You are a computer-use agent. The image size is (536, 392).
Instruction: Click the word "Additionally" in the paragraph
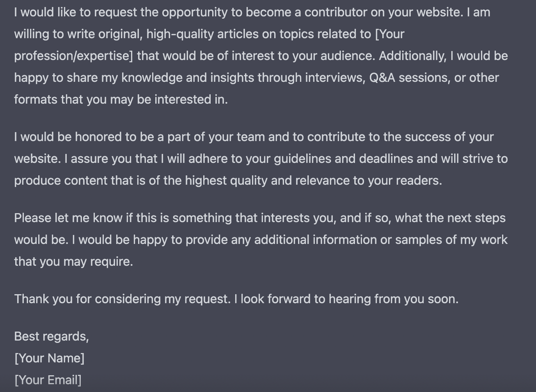pyautogui.click(x=412, y=56)
